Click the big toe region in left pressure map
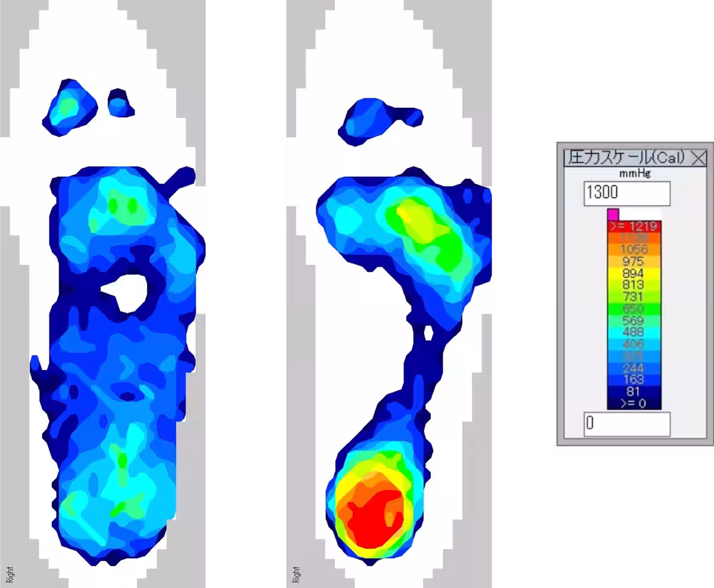The width and height of the screenshot is (714, 588). pos(70,107)
